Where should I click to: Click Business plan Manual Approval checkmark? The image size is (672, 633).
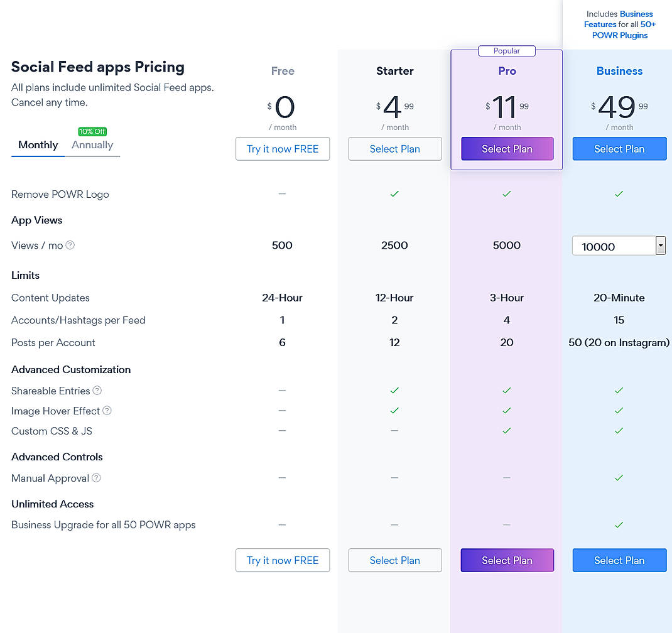pos(619,478)
